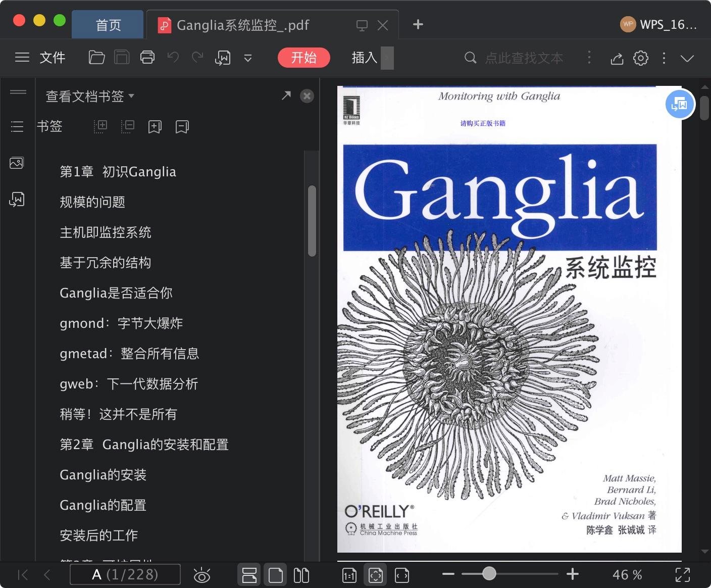This screenshot has width=711, height=588.
Task: Open bookmark 第1章 初识Ganglia
Action: click(x=118, y=172)
